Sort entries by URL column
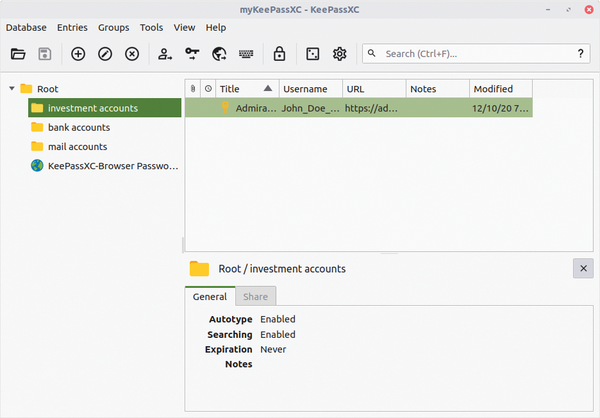The width and height of the screenshot is (600, 418). (374, 89)
